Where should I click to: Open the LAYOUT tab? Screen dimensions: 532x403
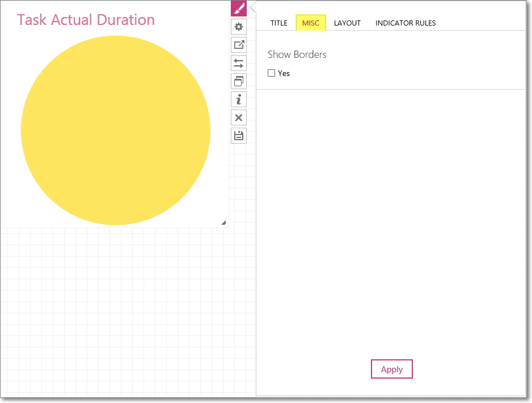click(347, 23)
